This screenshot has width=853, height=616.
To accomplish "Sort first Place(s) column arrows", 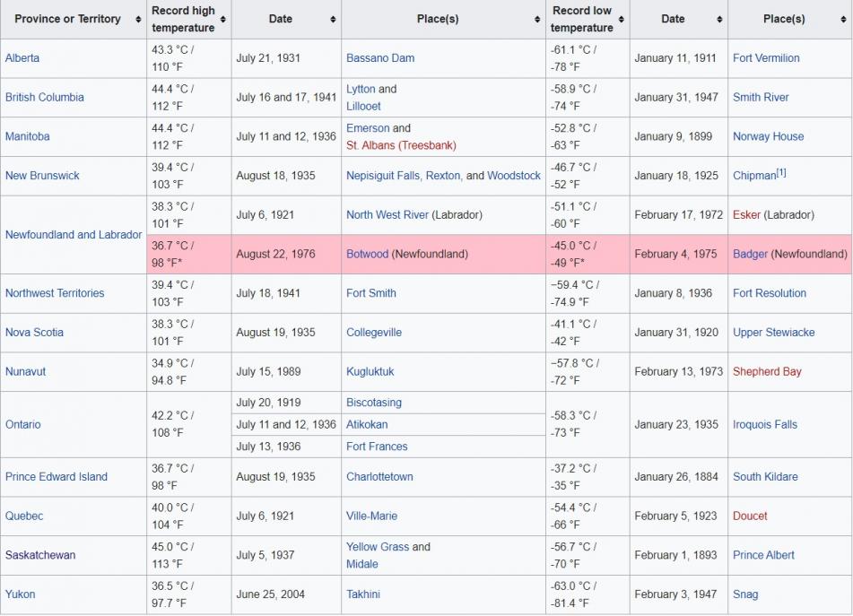I will (537, 19).
